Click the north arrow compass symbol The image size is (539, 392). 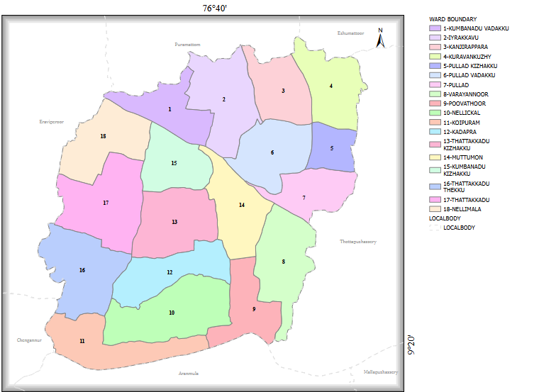(380, 38)
